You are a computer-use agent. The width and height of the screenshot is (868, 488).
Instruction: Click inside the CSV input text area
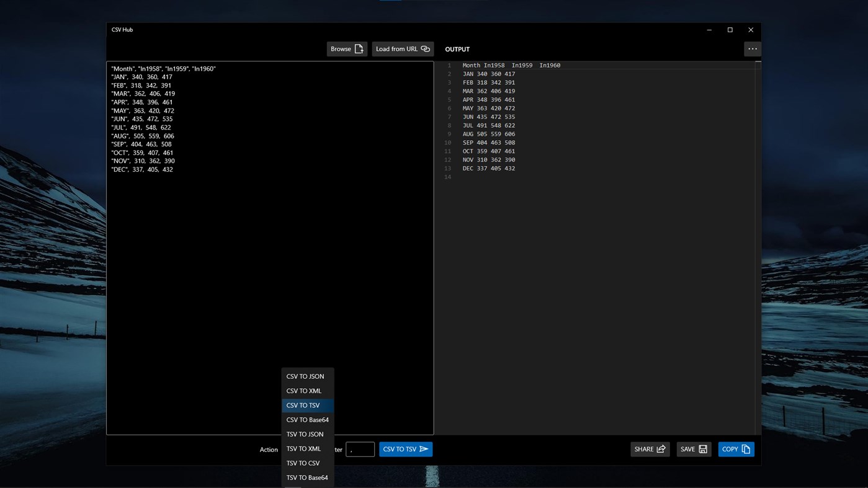270,248
